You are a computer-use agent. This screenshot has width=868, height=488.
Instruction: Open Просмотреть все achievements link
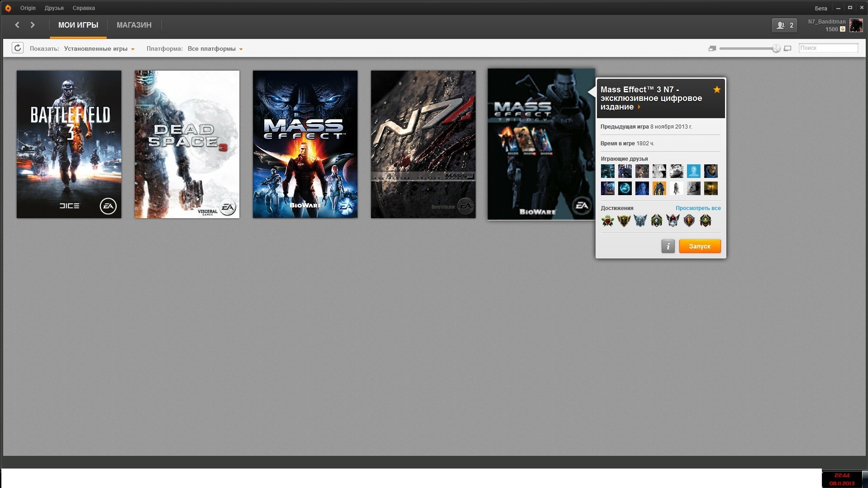(x=698, y=208)
